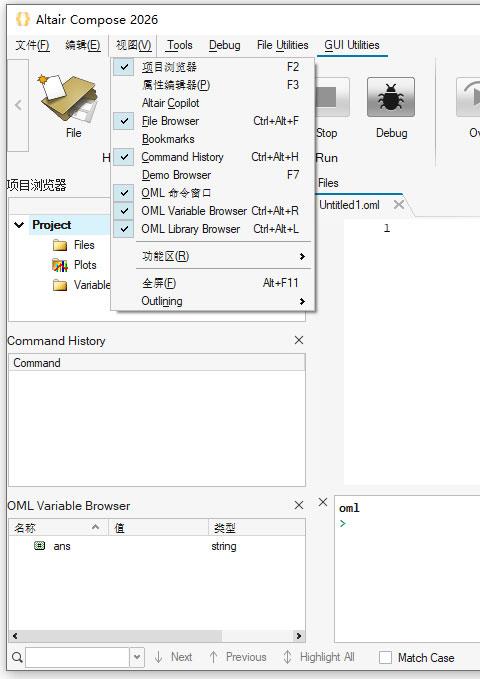Toggle Command History in View menu

point(212,157)
